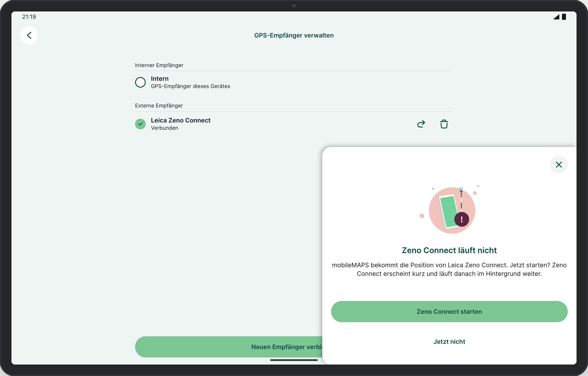Delete Leica Zeno Connect with the trash icon
The image size is (588, 376).
tap(444, 124)
